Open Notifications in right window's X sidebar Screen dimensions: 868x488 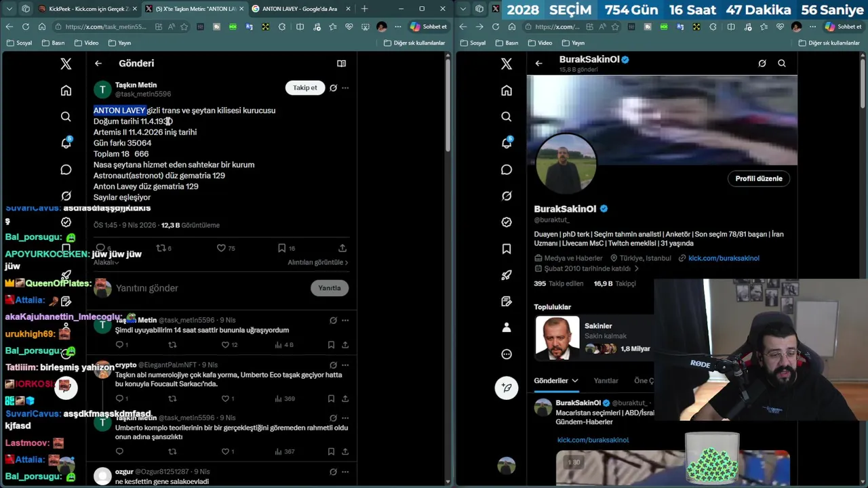(507, 143)
